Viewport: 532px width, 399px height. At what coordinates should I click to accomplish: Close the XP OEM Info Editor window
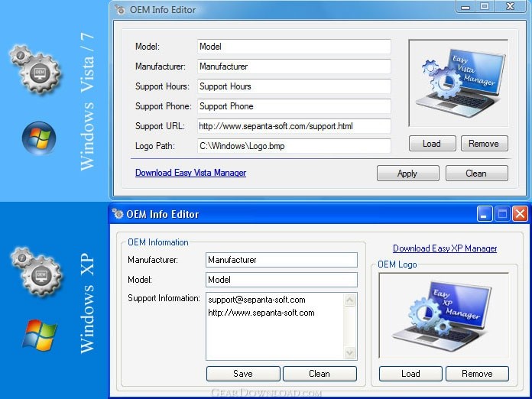[x=520, y=215]
